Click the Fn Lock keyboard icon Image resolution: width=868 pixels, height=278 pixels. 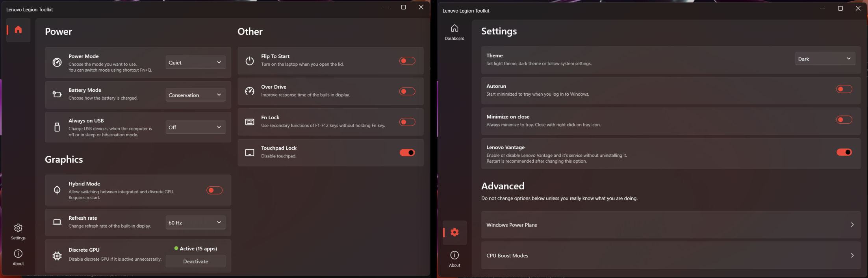[x=250, y=122]
